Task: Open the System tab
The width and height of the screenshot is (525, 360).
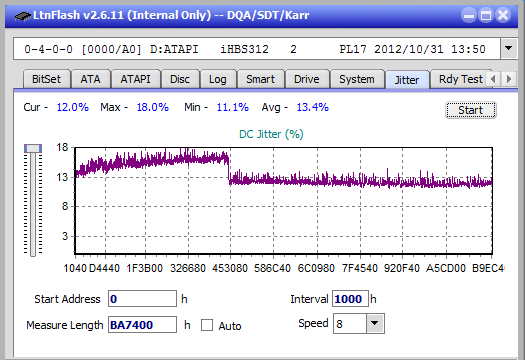Action: pos(357,79)
